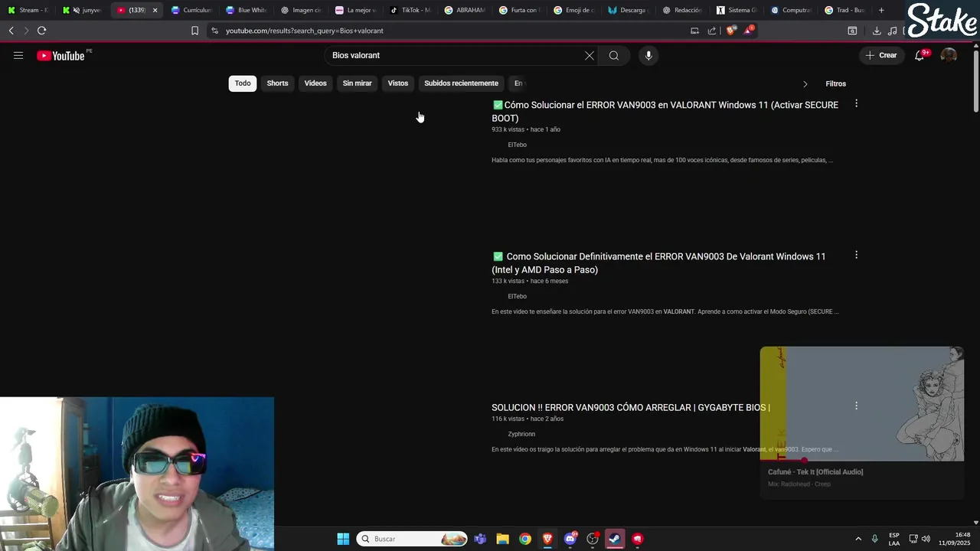Image resolution: width=980 pixels, height=551 pixels.
Task: Clear the search box with X icon
Action: 590,55
